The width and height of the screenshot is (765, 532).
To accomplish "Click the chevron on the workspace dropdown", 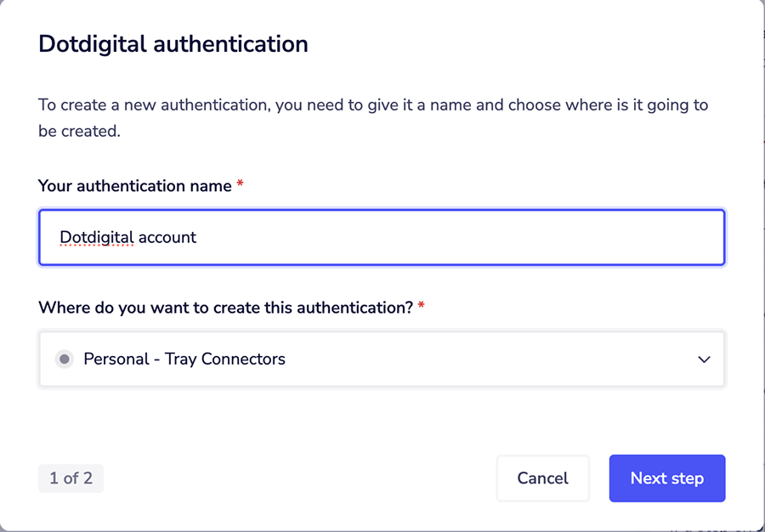I will point(704,359).
